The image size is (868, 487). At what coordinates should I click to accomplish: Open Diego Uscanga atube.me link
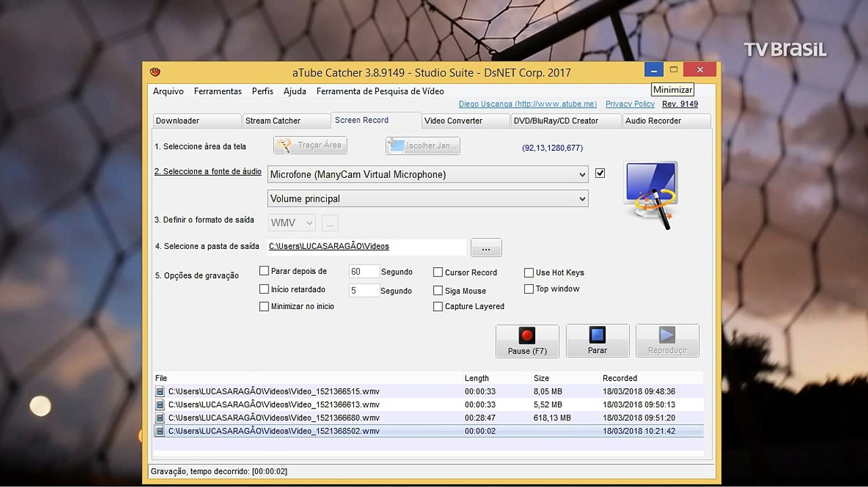coord(528,104)
